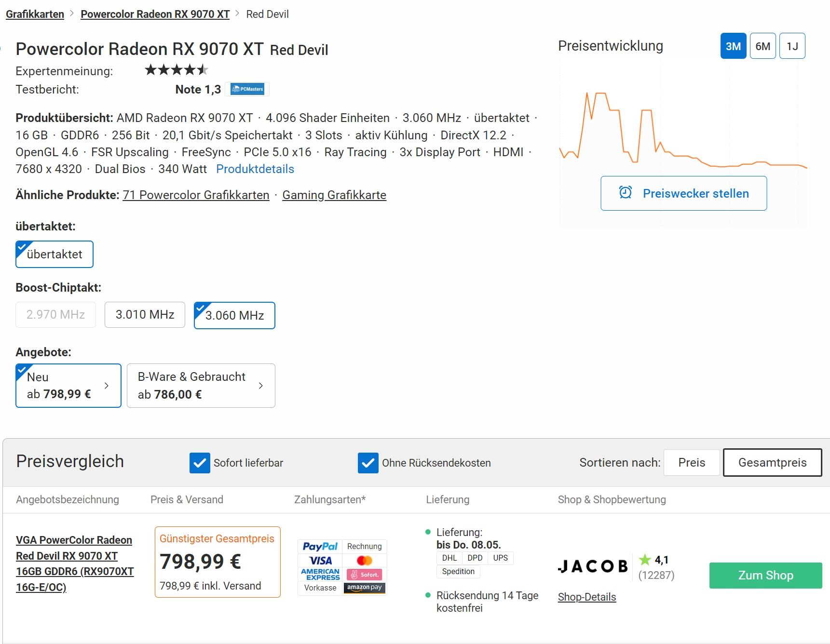Click the expert rating stars
The image size is (830, 644).
tap(177, 70)
